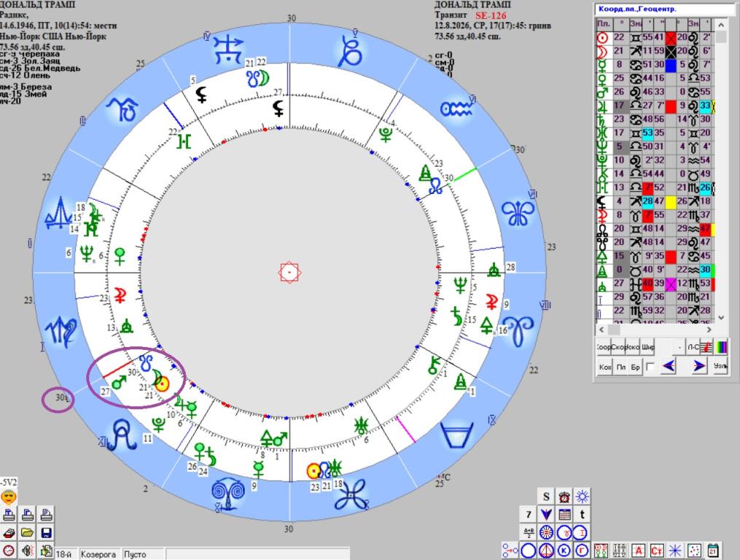Click the floppy disk save icon
The image size is (740, 560).
[x=45, y=532]
